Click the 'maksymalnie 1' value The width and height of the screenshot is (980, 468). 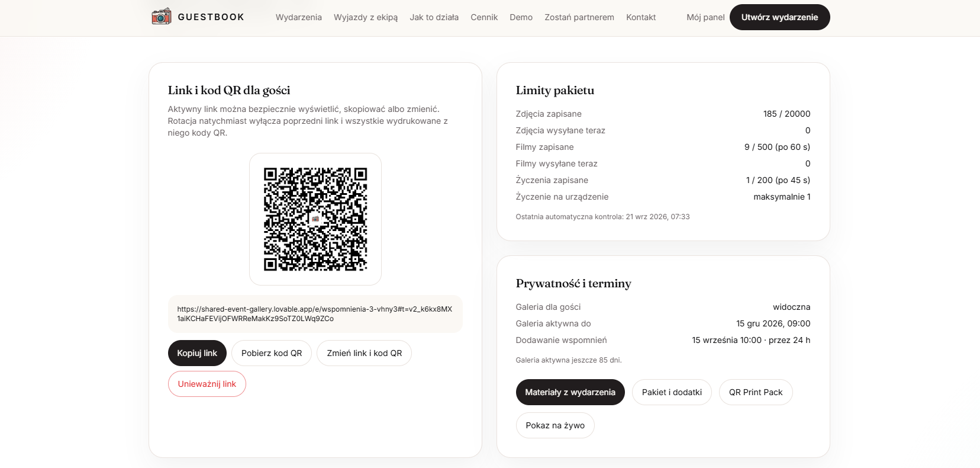[782, 197]
